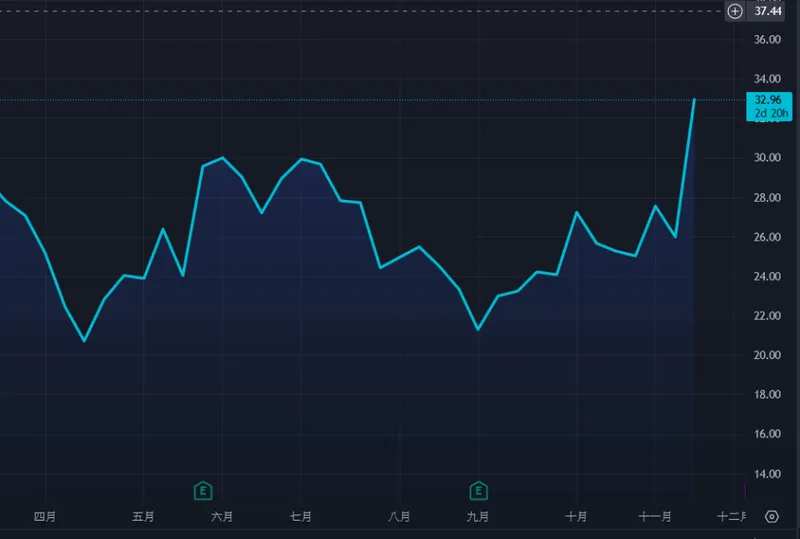Click the 36.00 price scale label
The width and height of the screenshot is (800, 539).
[x=767, y=40]
